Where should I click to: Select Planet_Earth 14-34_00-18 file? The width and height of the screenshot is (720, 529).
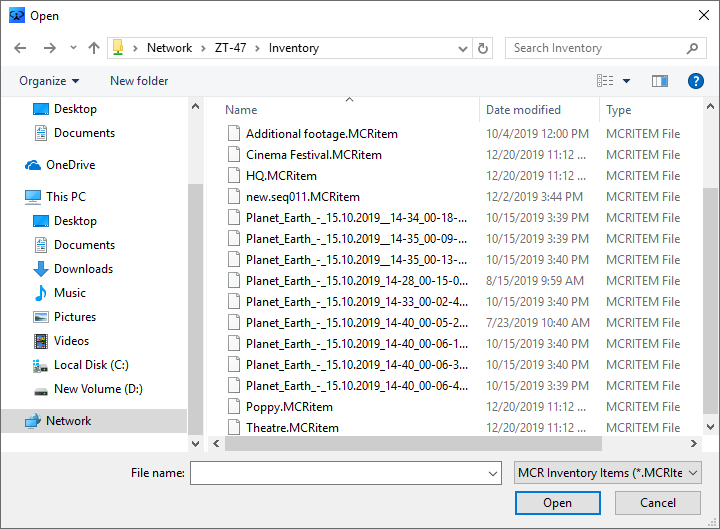356,218
